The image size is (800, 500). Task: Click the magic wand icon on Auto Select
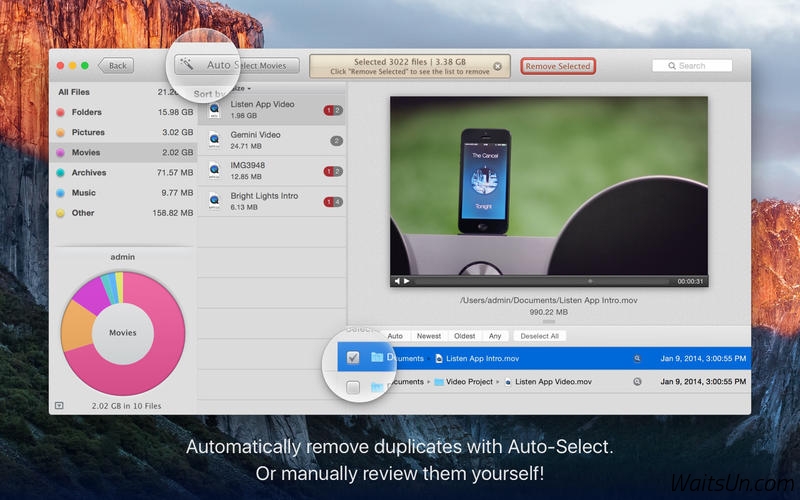pyautogui.click(x=187, y=64)
